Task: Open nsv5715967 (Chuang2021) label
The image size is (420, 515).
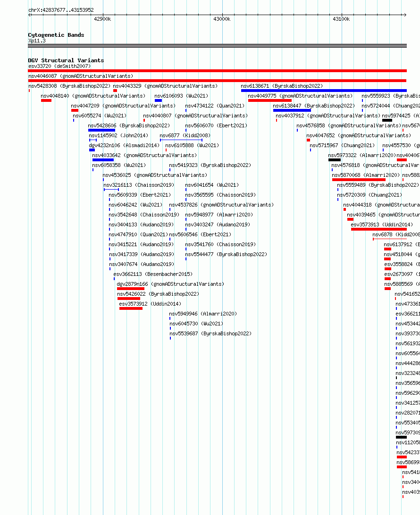Action: coord(342,145)
